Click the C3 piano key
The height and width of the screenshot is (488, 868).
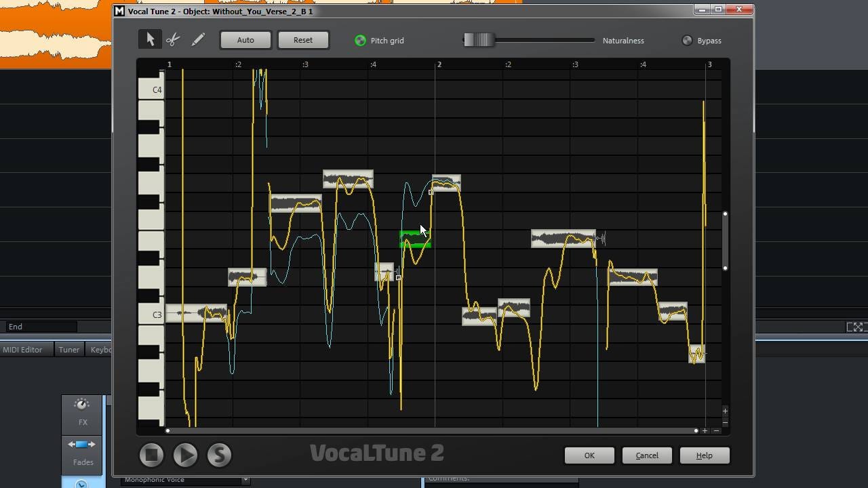pos(151,314)
